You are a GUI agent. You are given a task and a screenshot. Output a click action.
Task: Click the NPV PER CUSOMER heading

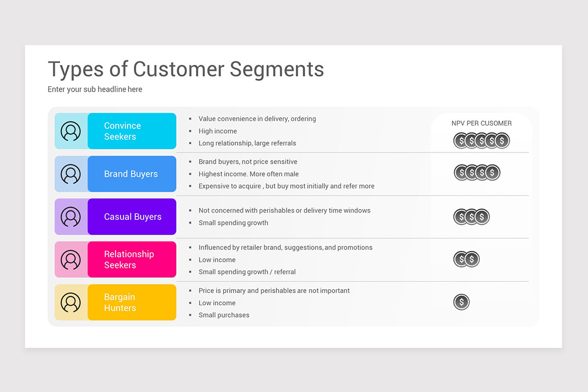[x=482, y=123]
